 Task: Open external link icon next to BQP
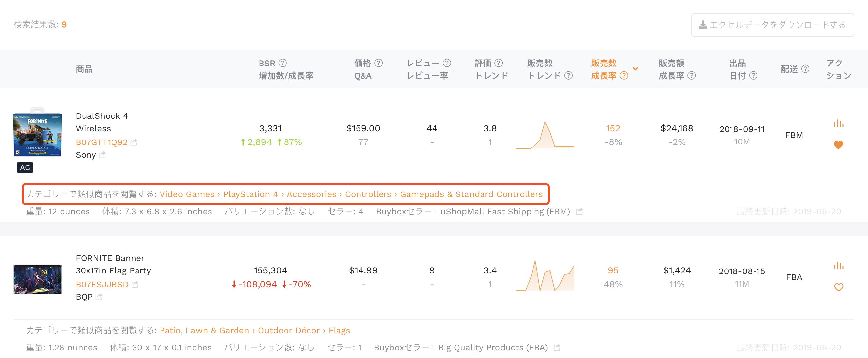point(99,297)
